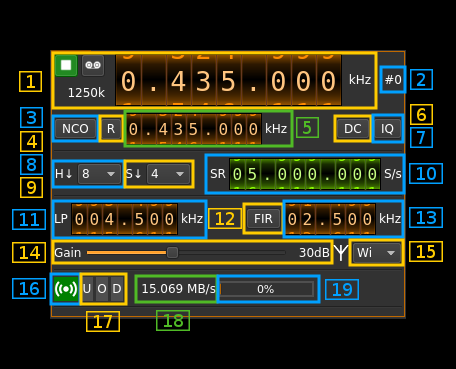Viewport: 456px width, 369px height.
Task: Click the antenna icon next to Gain
Action: (341, 253)
